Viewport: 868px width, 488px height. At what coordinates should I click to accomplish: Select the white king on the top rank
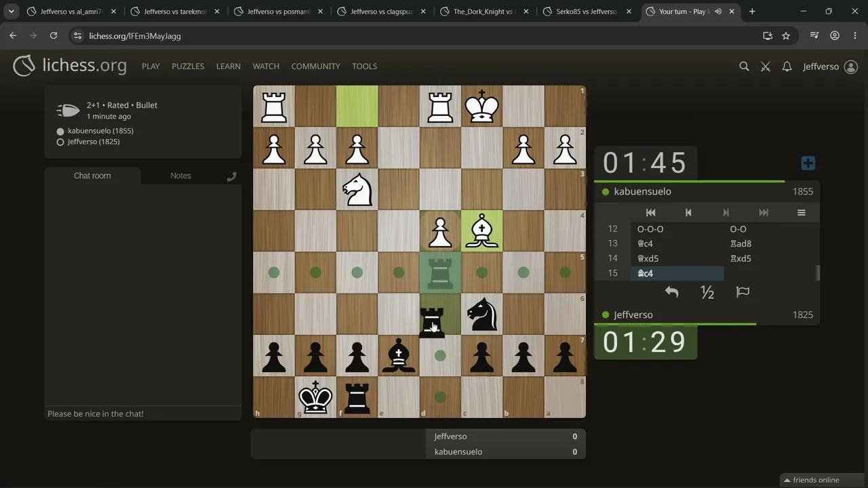pyautogui.click(x=482, y=106)
